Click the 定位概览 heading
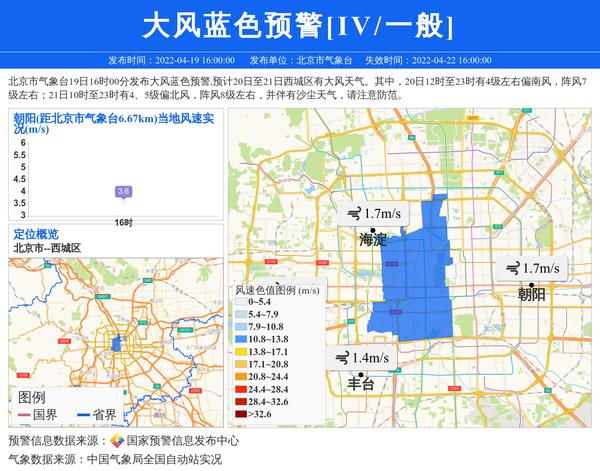 point(36,234)
